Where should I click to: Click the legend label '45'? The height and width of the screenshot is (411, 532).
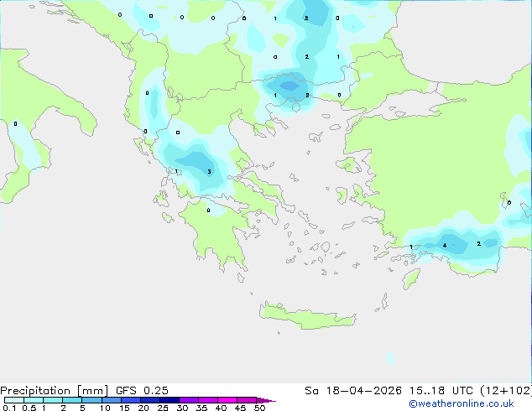[x=240, y=408]
